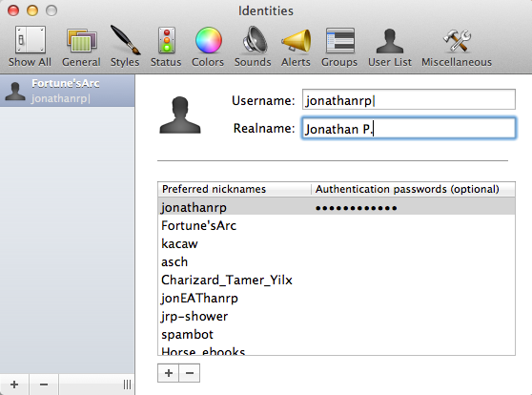Open Status traffic light preferences
This screenshot has height=395, width=532.
(x=166, y=47)
